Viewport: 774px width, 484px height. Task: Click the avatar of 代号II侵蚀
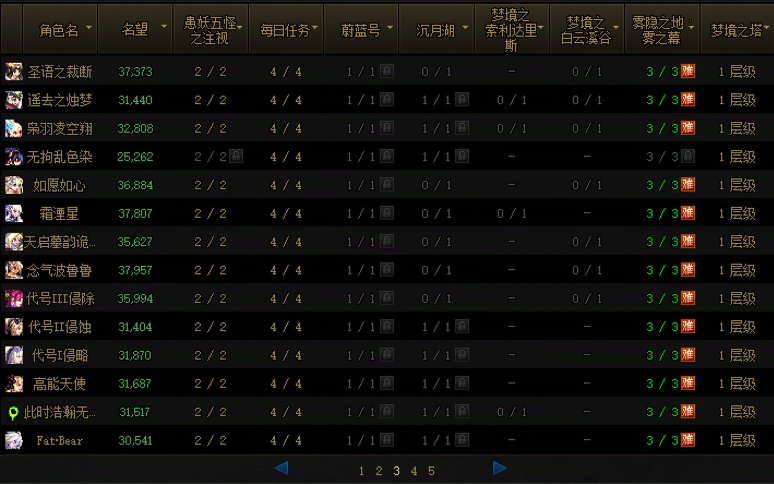coord(14,327)
